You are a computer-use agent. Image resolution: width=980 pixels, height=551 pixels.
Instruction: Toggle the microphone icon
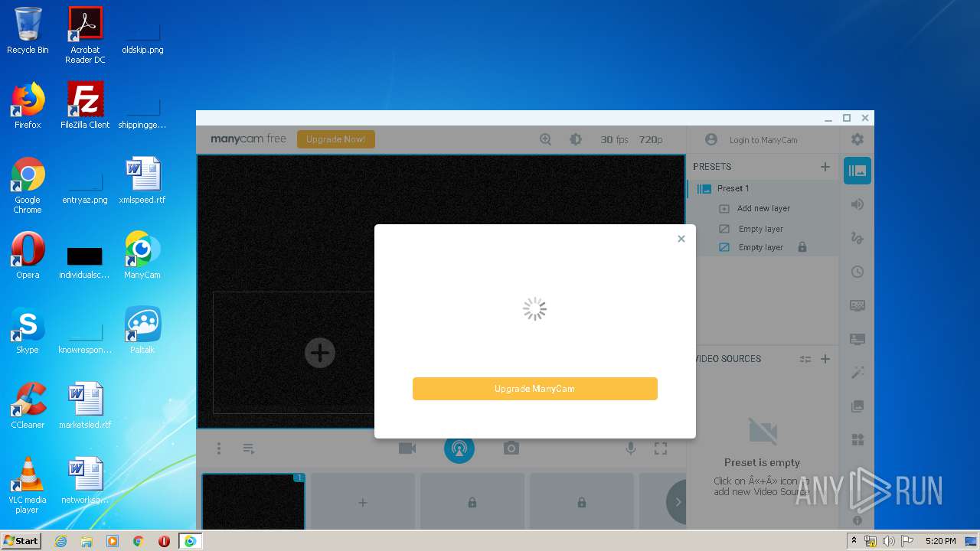click(x=631, y=448)
